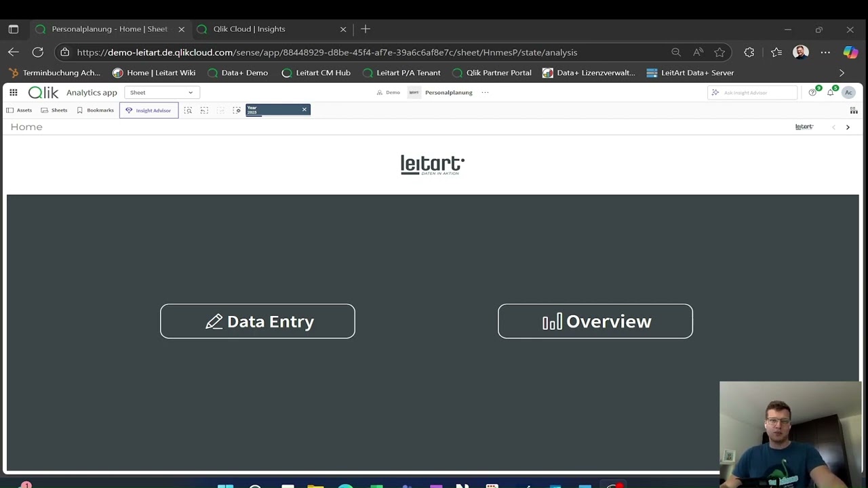Open the help resource center

pyautogui.click(x=812, y=93)
